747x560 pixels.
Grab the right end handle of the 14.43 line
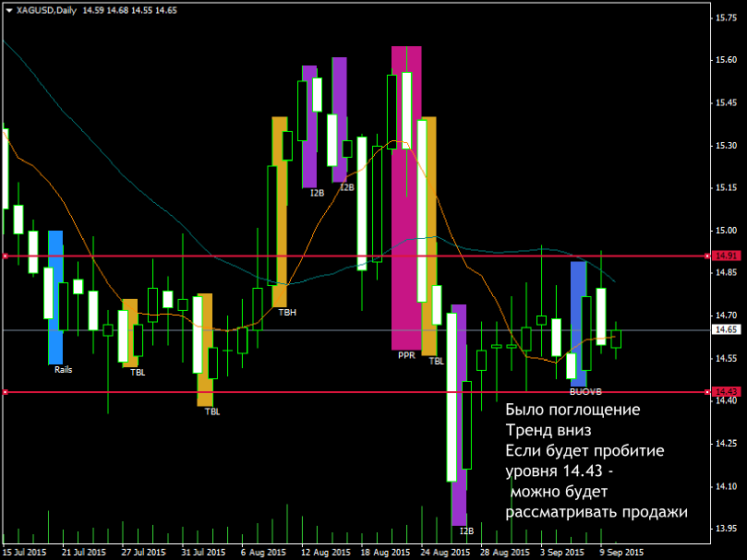click(707, 392)
